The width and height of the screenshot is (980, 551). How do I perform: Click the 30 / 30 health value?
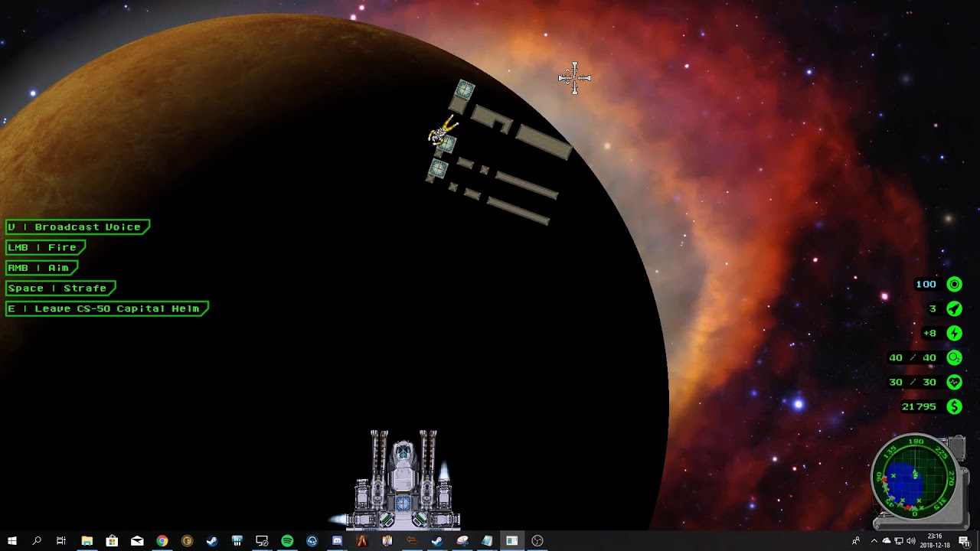click(913, 382)
